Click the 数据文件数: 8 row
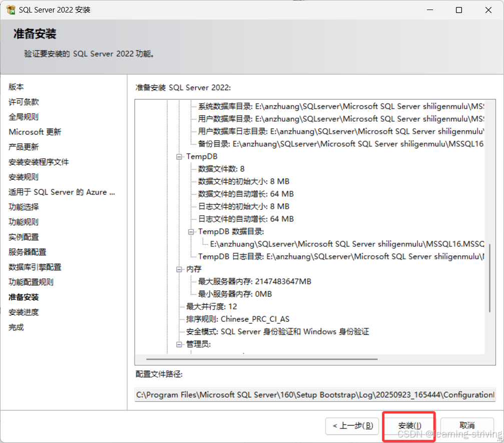Viewport: 504px width, 443px height. (221, 169)
